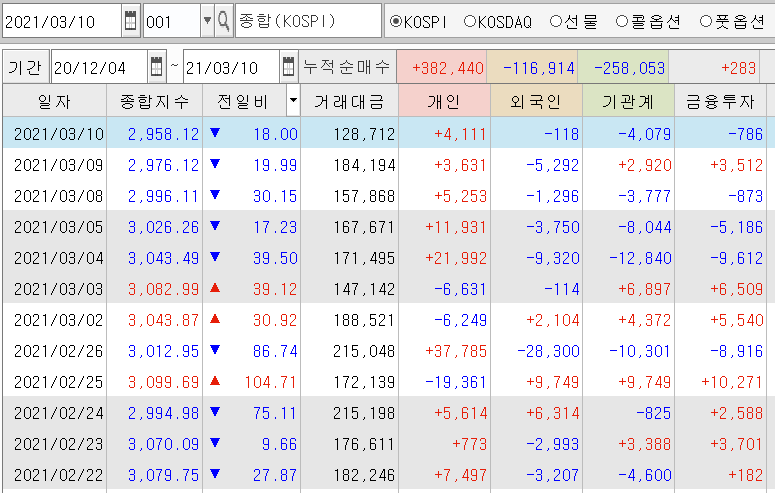Click the magnifier search icon next to code 001
Image resolution: width=775 pixels, height=493 pixels.
pos(224,21)
